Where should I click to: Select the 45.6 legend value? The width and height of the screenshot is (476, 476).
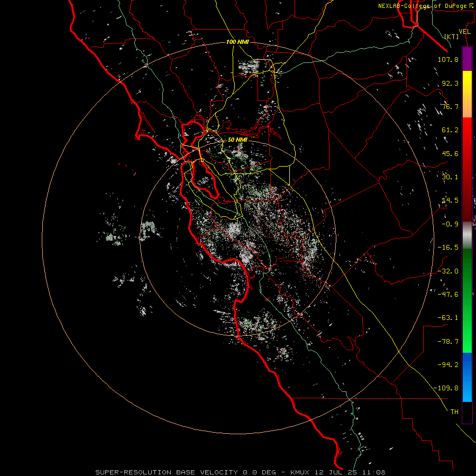pos(450,153)
